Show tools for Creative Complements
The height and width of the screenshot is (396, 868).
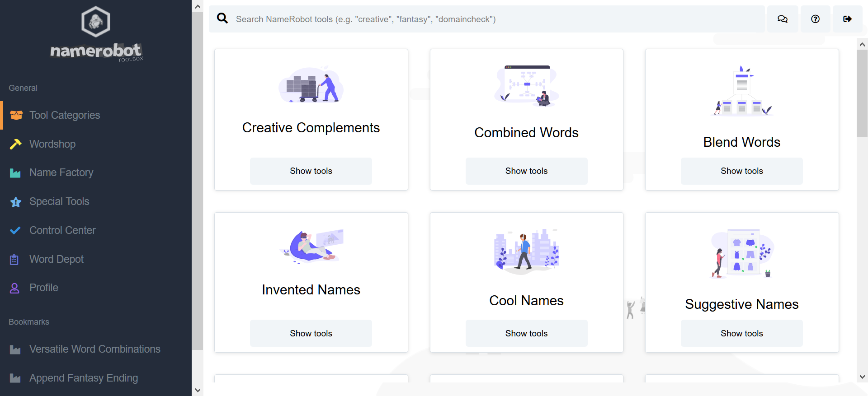tap(311, 171)
